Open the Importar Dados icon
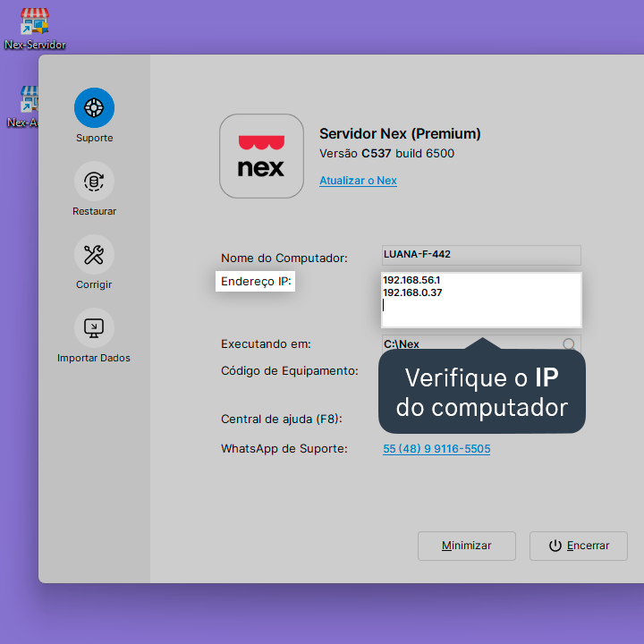644x644 pixels. click(94, 327)
